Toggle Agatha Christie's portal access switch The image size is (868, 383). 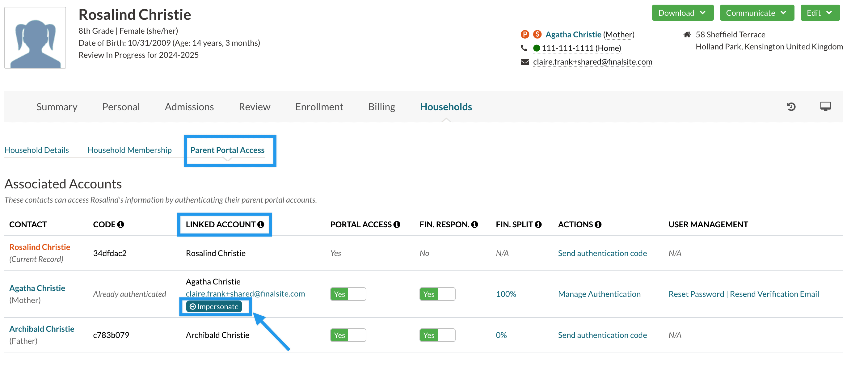[348, 294]
